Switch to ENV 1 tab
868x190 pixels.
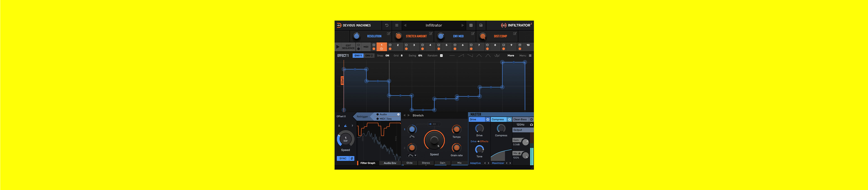[358, 56]
